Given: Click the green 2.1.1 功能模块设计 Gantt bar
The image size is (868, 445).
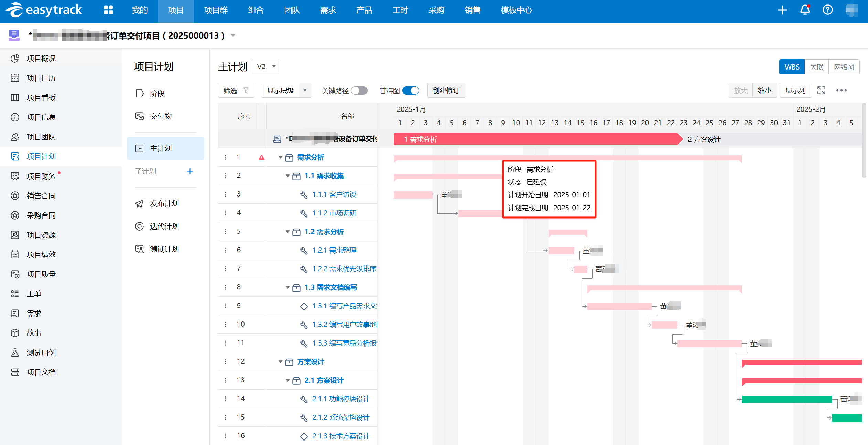Looking at the screenshot, I should point(786,399).
